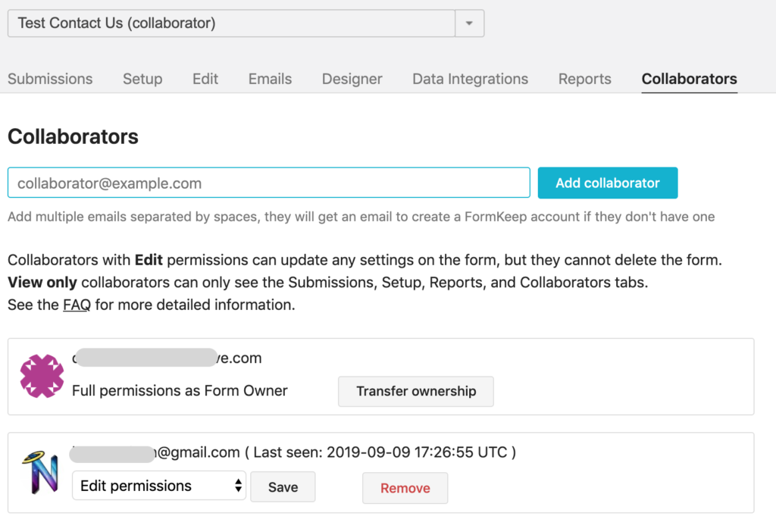Select the Emails tab
The image size is (776, 532).
270,79
